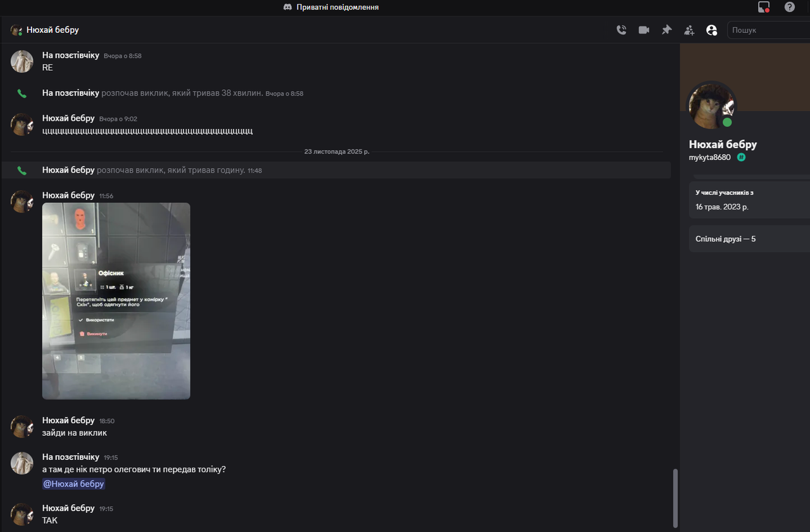Click the small avatar in the chat header

(16, 30)
